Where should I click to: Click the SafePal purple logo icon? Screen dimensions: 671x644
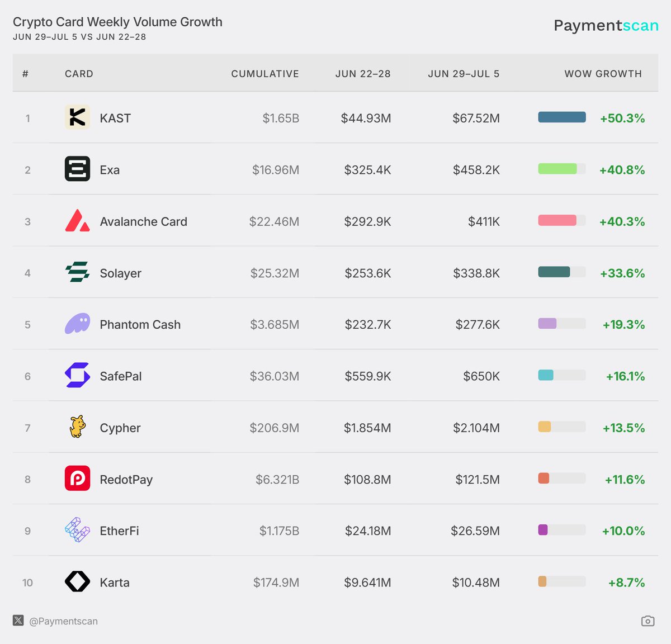[77, 375]
